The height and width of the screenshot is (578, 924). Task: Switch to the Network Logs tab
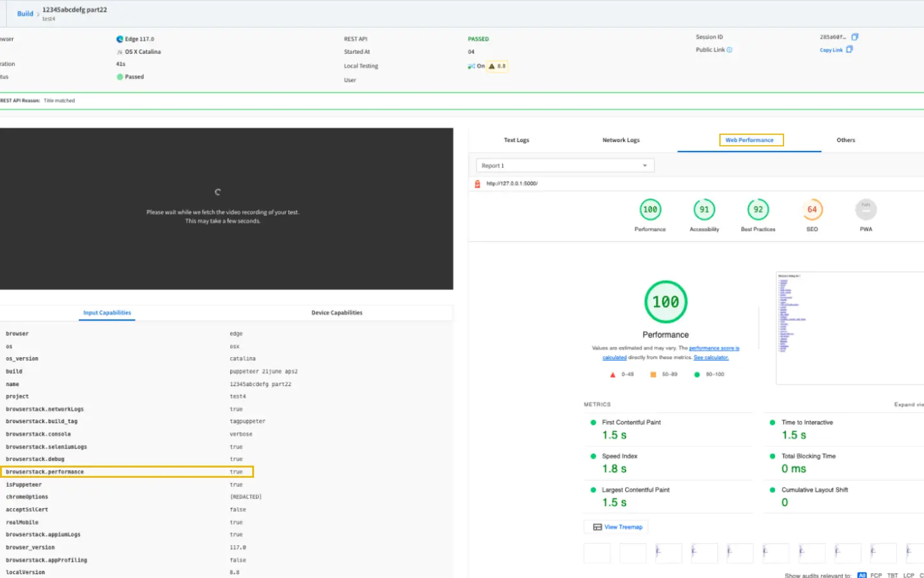click(620, 140)
